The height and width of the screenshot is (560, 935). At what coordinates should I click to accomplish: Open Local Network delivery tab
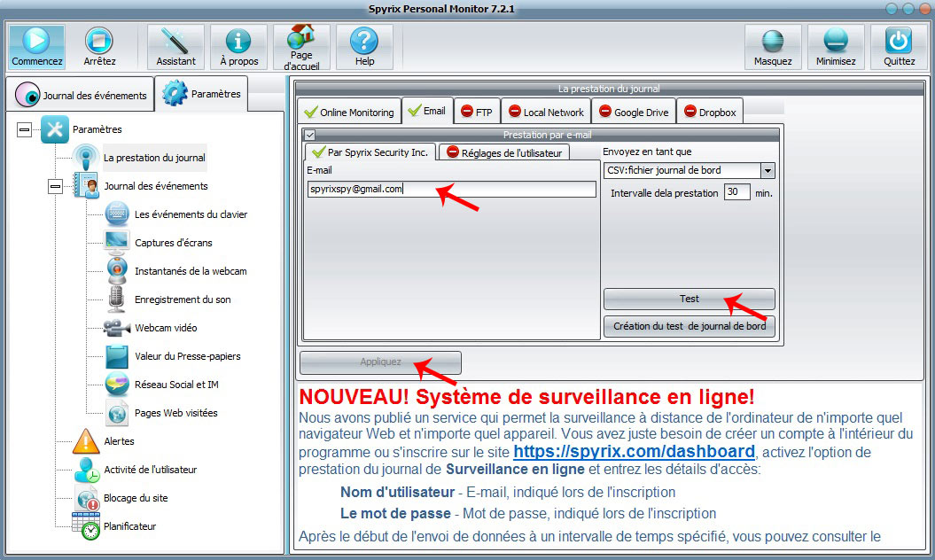[x=546, y=112]
